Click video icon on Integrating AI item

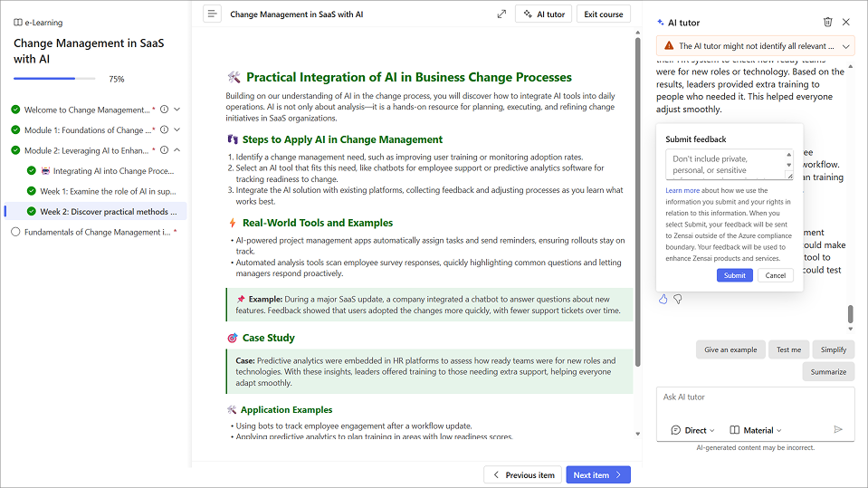45,171
